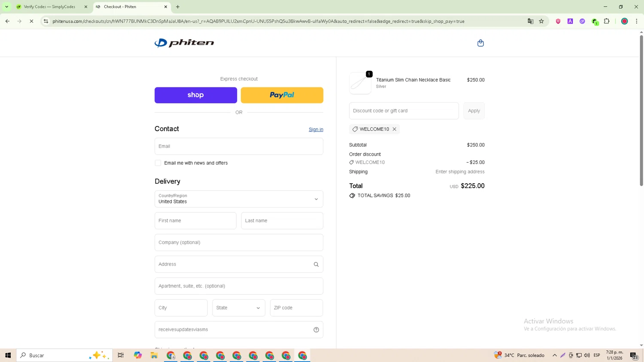The height and width of the screenshot is (362, 644).
Task: Click the City field
Action: pos(181,308)
